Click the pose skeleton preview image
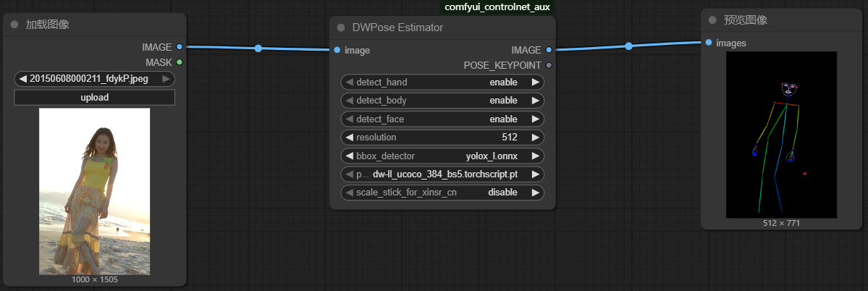868x291 pixels. point(781,134)
